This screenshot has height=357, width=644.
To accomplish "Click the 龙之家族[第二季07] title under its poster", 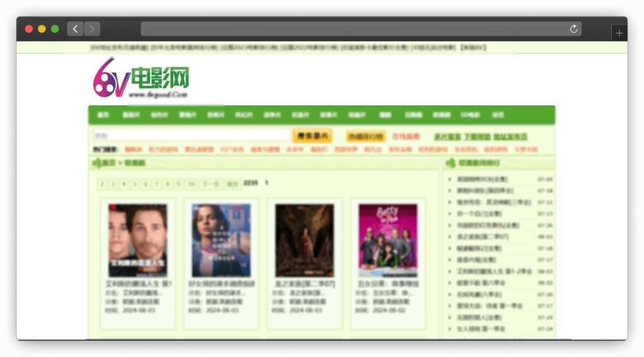I will coord(304,284).
